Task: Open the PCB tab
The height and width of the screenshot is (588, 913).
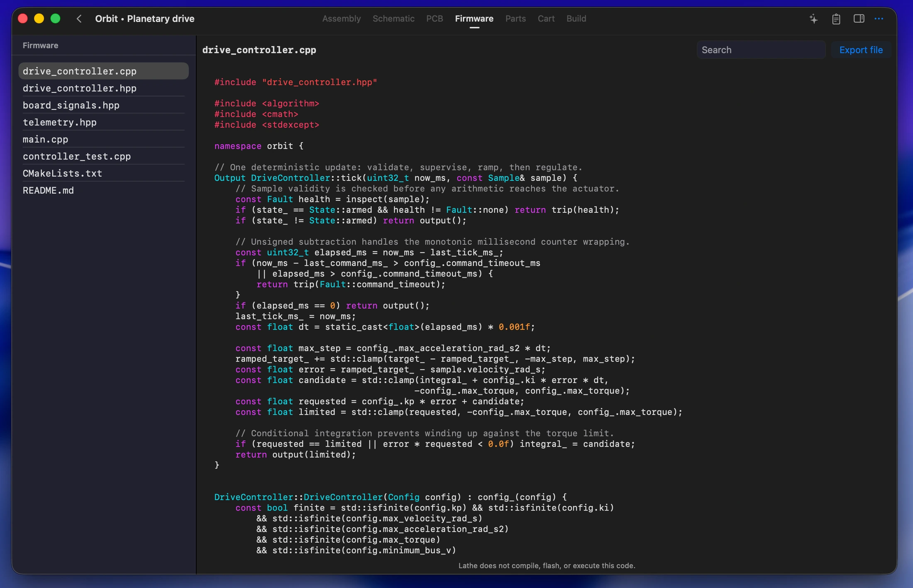Action: click(435, 19)
